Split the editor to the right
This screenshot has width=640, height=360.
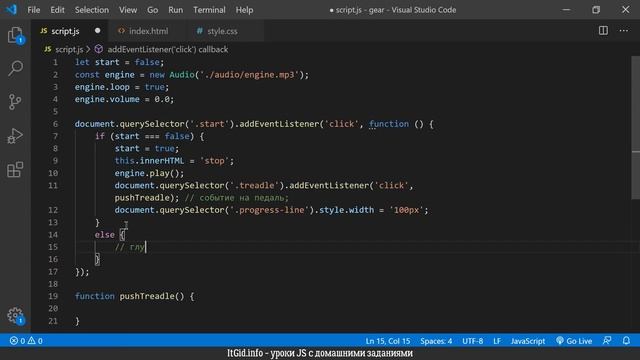coord(603,31)
